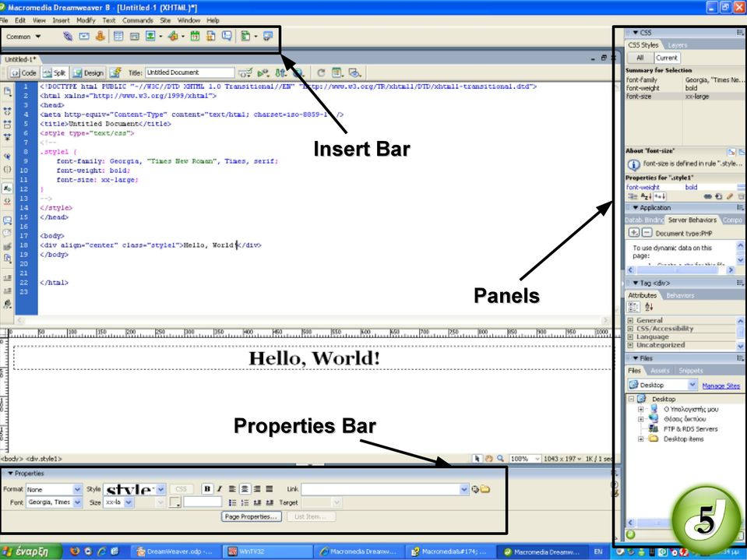Click the Refresh Design View icon

click(321, 73)
